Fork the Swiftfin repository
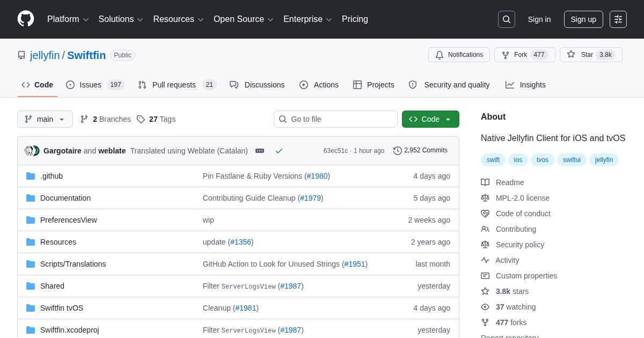644x338 pixels. 524,55
